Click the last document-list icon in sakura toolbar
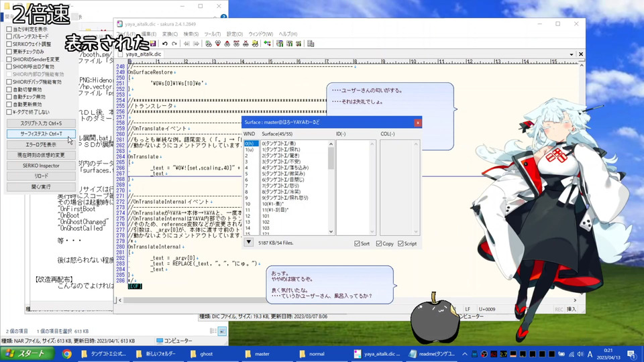The image size is (644, 362). pyautogui.click(x=311, y=44)
